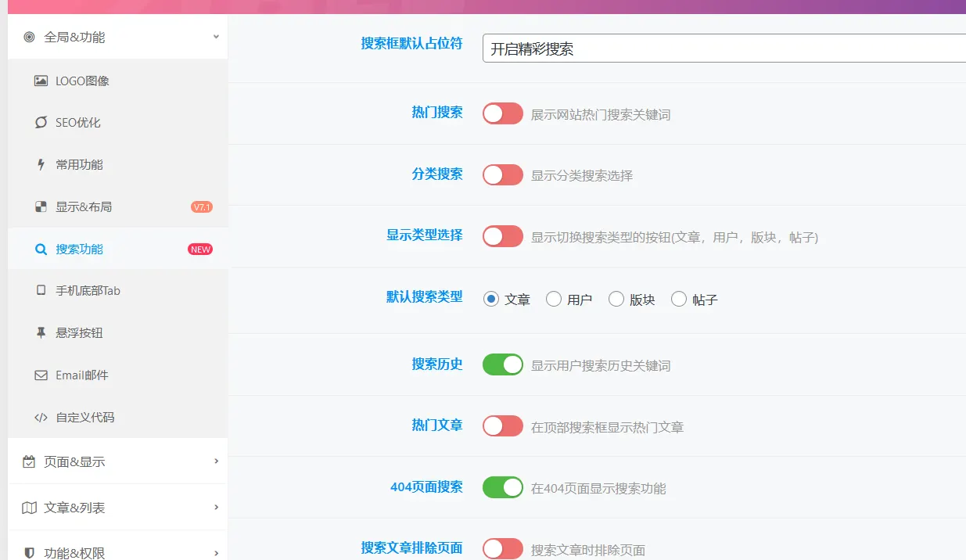The image size is (966, 560).
Task: Click the 默认搜索类型 label
Action: (x=425, y=296)
